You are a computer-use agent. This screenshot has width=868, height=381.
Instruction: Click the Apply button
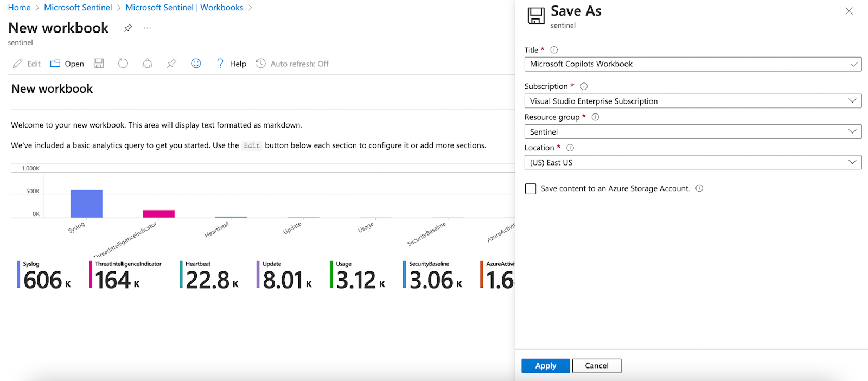pyautogui.click(x=546, y=366)
